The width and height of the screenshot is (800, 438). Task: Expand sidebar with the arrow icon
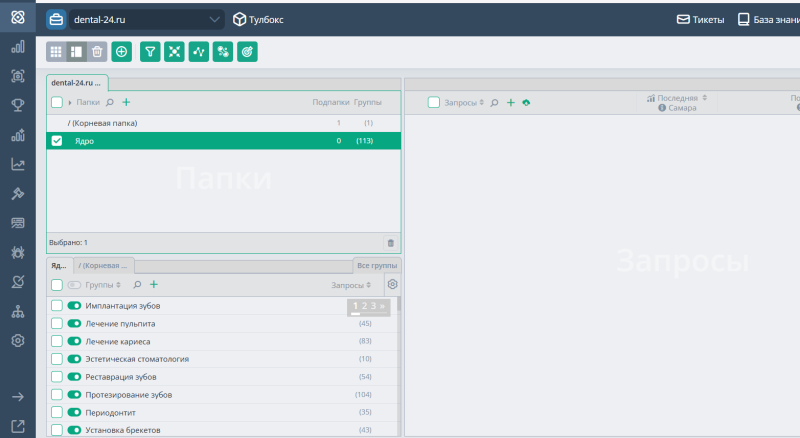tap(18, 397)
